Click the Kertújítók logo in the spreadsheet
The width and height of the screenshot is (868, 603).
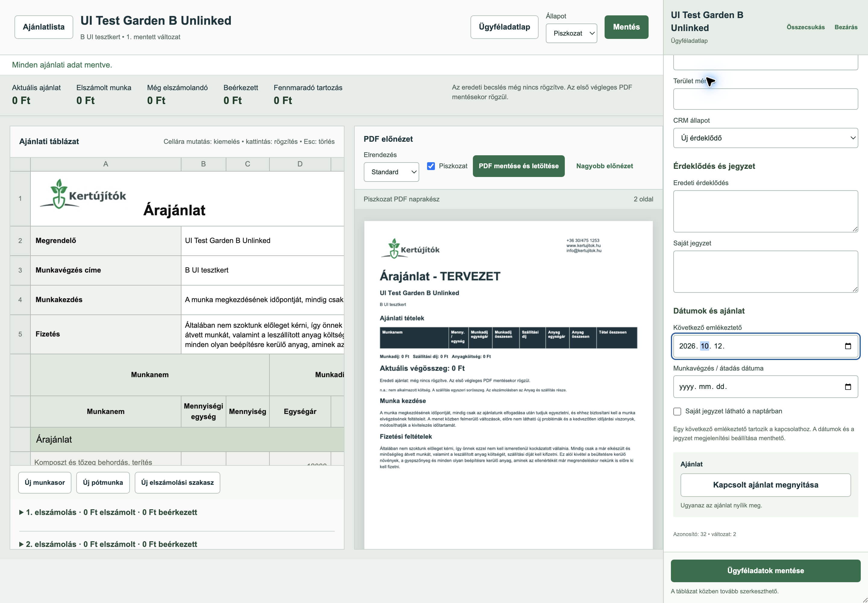pos(83,194)
